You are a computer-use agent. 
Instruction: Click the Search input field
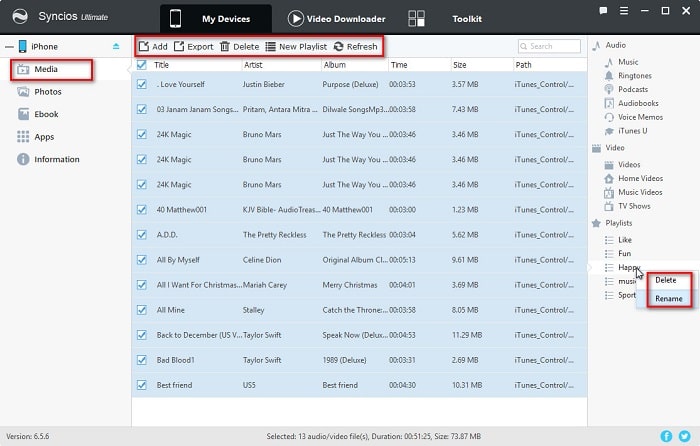549,46
